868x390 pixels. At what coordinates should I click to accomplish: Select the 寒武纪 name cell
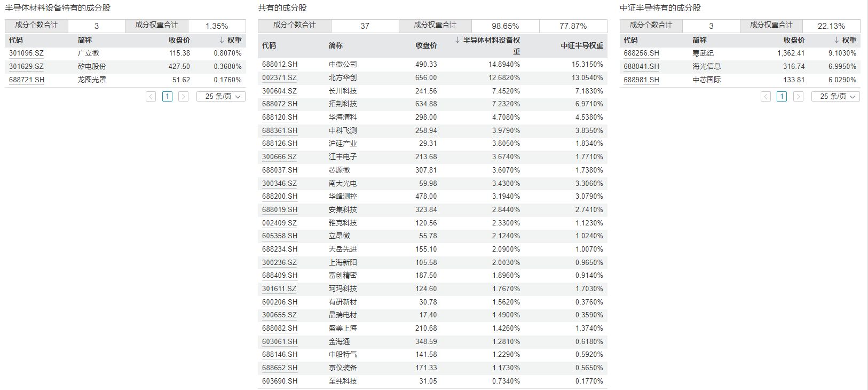pyautogui.click(x=703, y=53)
